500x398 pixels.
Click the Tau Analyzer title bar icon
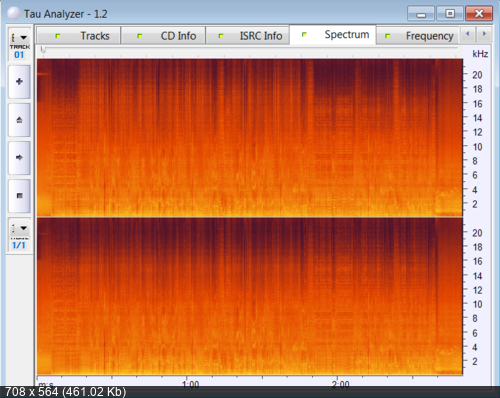click(x=14, y=14)
